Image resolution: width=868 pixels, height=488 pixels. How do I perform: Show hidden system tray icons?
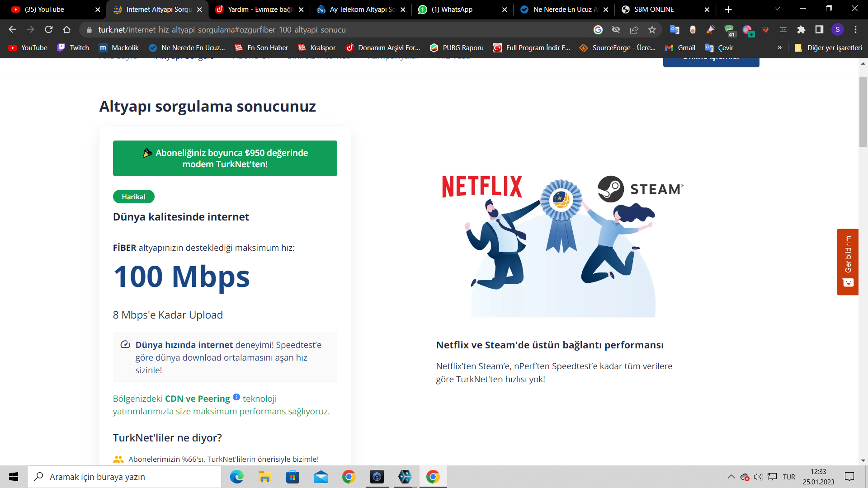pos(731,477)
